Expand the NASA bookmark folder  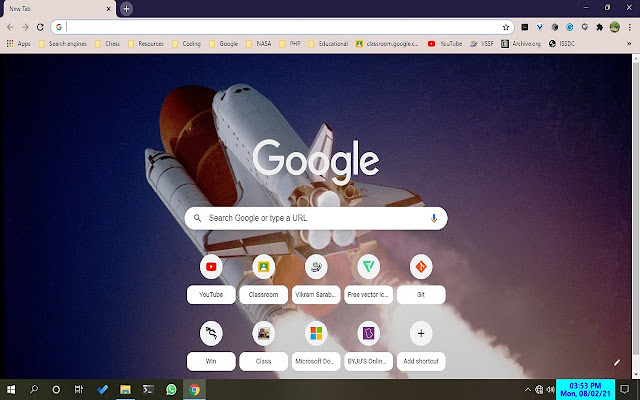259,44
